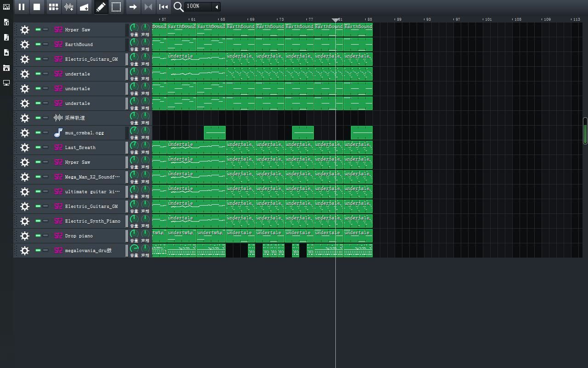The height and width of the screenshot is (368, 588).
Task: Add an automation track
Action: tap(84, 7)
